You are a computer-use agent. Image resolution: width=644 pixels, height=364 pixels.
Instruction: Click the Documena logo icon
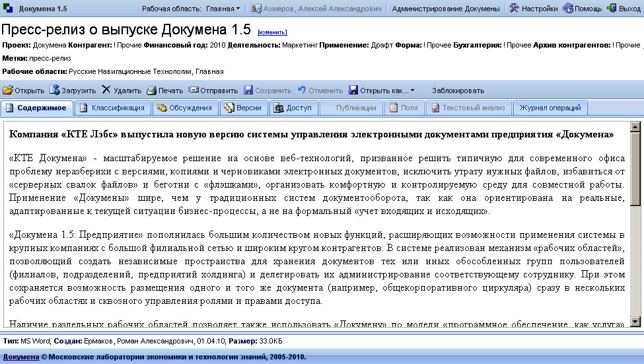coord(8,8)
